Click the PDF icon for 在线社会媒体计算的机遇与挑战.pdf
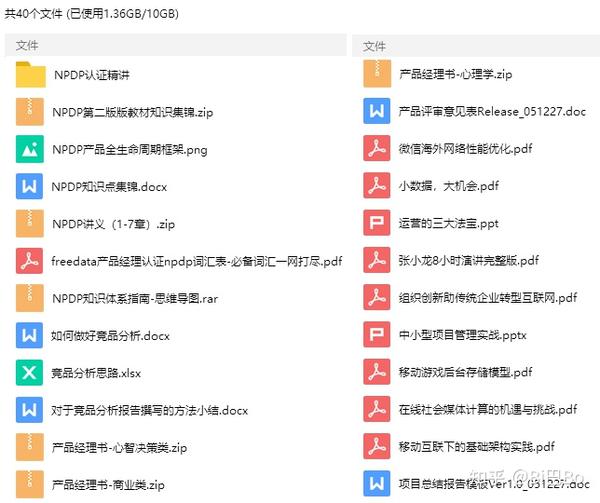 click(377, 409)
